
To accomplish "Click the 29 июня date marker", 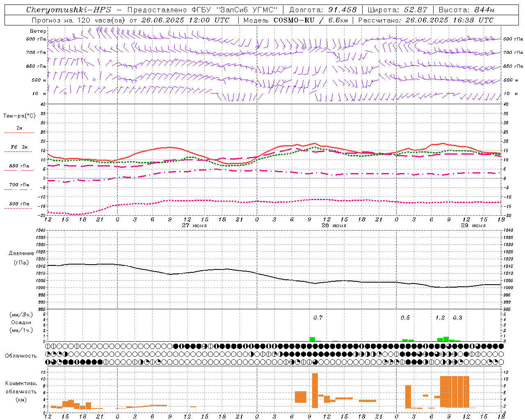I will 473,226.
